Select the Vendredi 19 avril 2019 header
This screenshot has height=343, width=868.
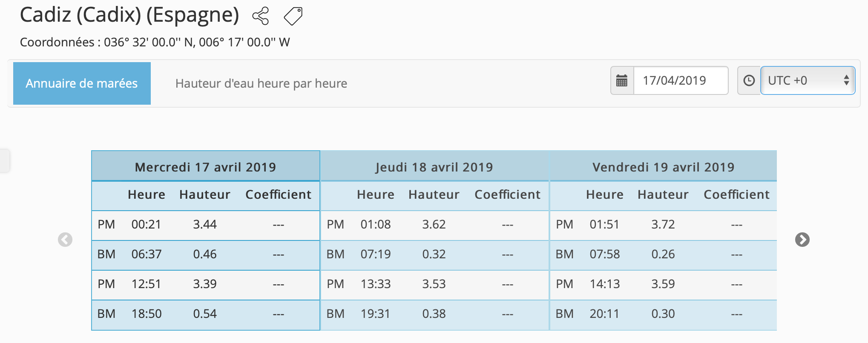663,167
